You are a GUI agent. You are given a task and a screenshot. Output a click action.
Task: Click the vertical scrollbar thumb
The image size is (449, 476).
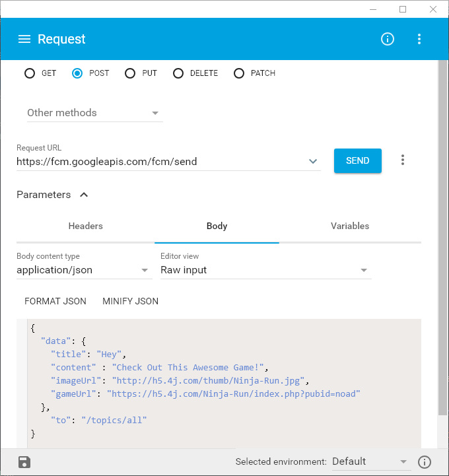tap(442, 238)
